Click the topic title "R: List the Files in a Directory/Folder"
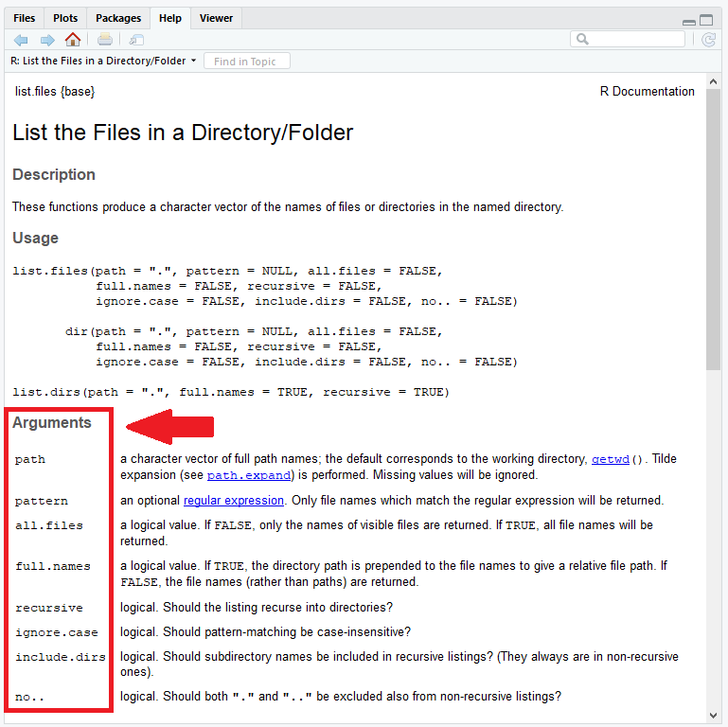 pos(98,61)
